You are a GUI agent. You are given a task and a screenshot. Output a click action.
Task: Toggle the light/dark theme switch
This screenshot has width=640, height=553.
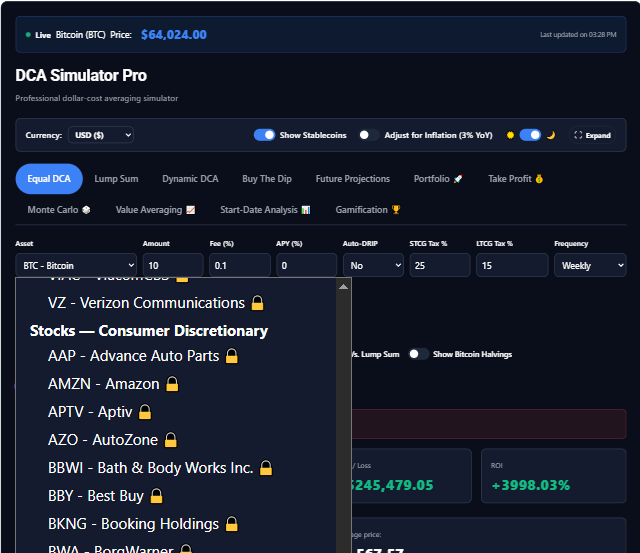[530, 135]
